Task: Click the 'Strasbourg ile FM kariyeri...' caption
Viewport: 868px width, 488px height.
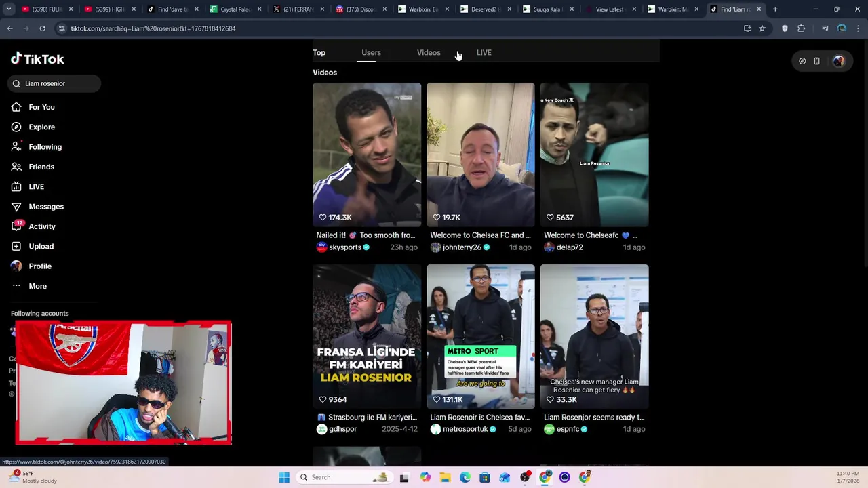Action: [x=367, y=418]
